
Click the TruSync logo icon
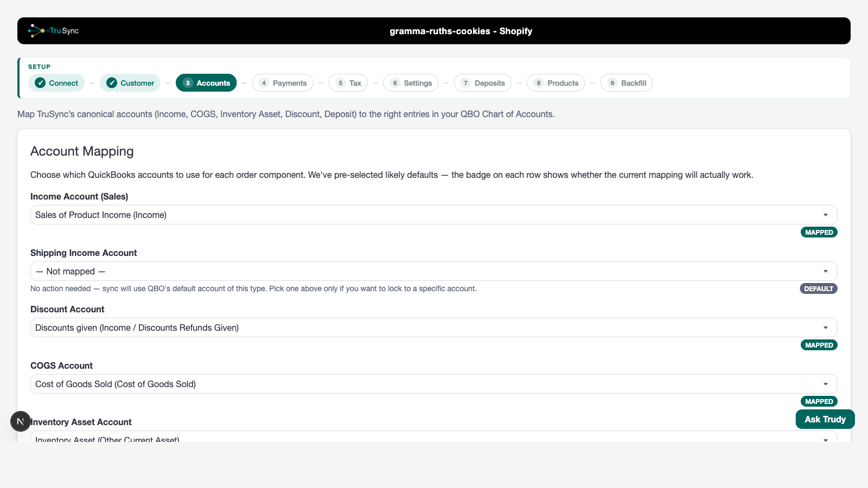(53, 31)
